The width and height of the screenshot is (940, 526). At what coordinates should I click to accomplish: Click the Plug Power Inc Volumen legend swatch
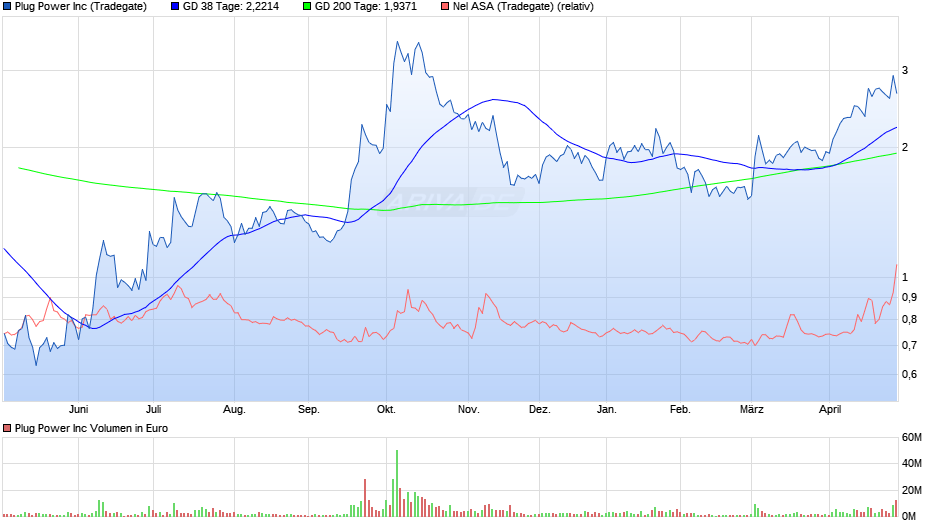pyautogui.click(x=7, y=428)
